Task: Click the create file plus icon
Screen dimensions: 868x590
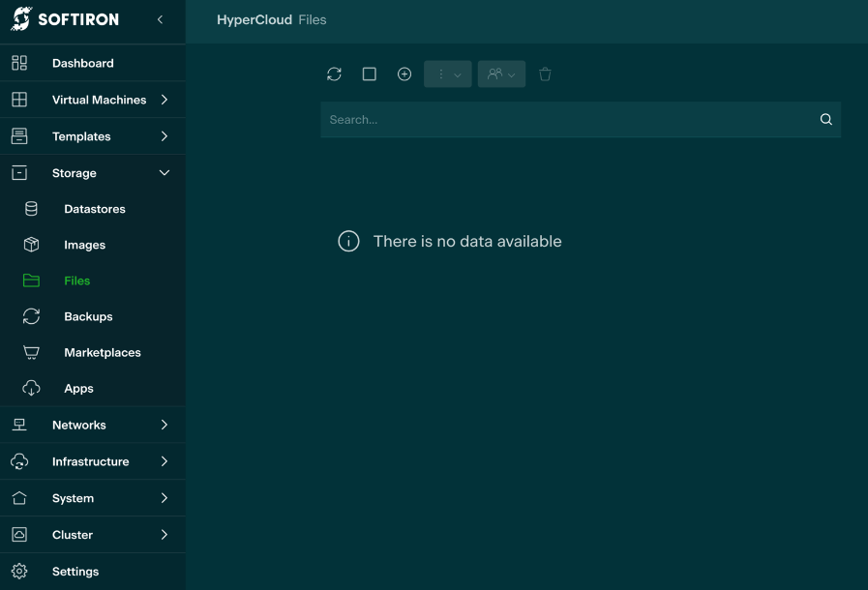Action: click(x=404, y=74)
